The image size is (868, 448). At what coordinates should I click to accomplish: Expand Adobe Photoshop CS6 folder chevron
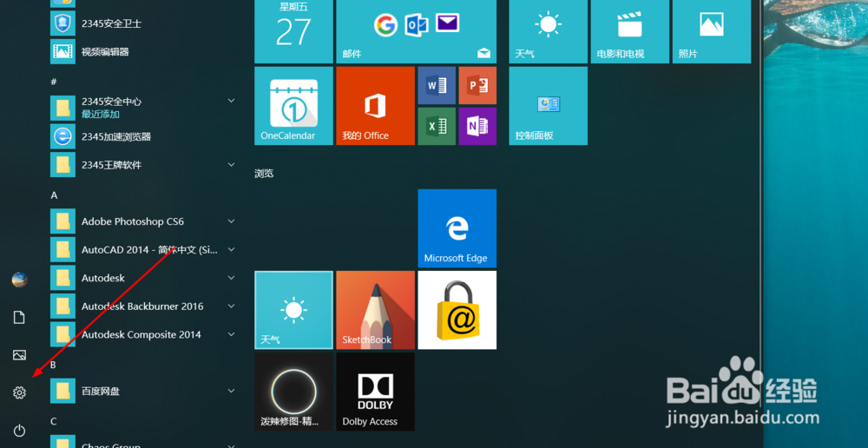232,221
